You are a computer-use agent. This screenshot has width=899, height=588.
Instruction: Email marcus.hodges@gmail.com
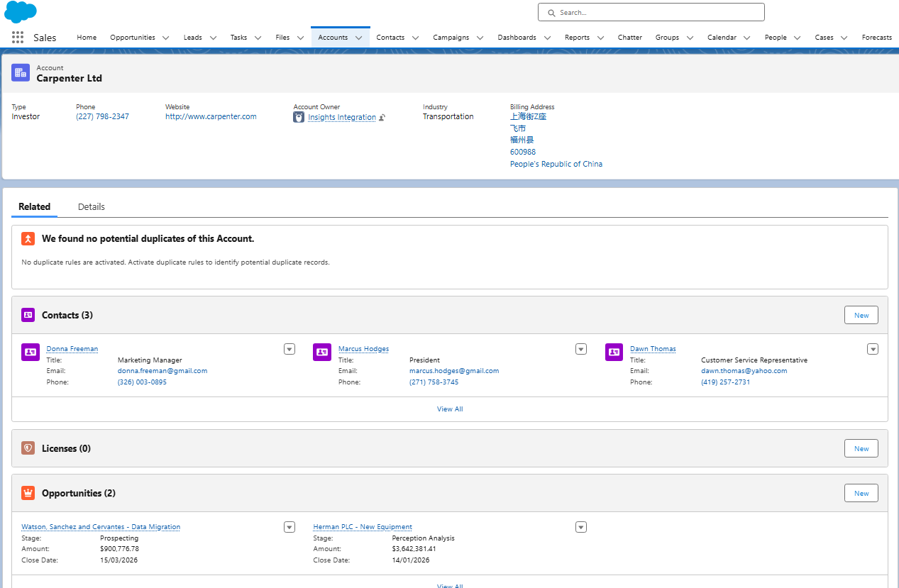[x=454, y=370]
